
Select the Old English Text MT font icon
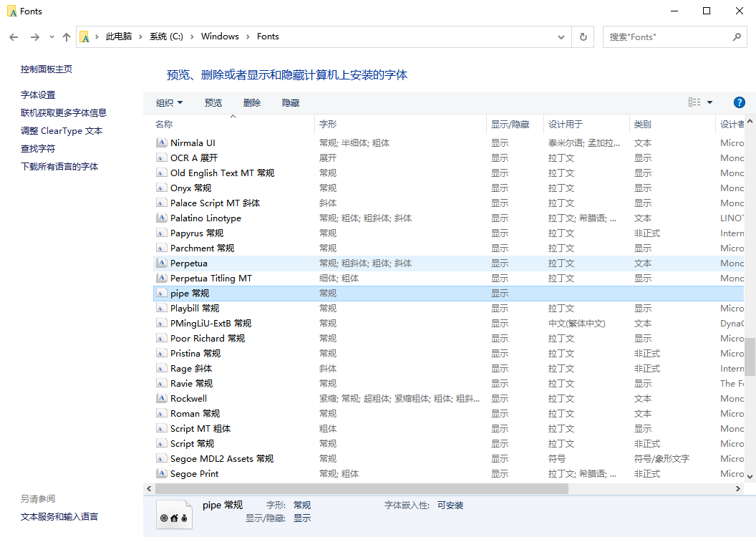tap(162, 173)
